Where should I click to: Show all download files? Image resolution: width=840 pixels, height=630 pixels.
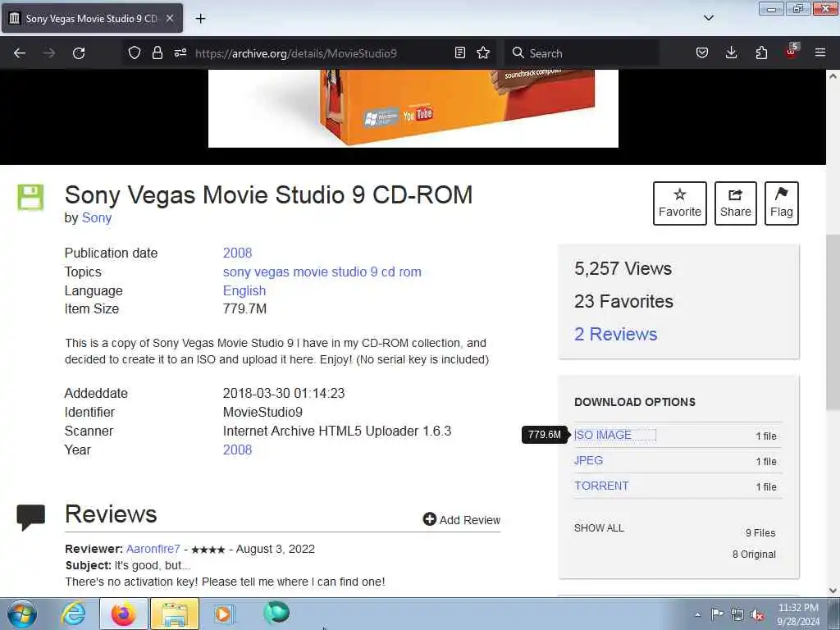(599, 527)
